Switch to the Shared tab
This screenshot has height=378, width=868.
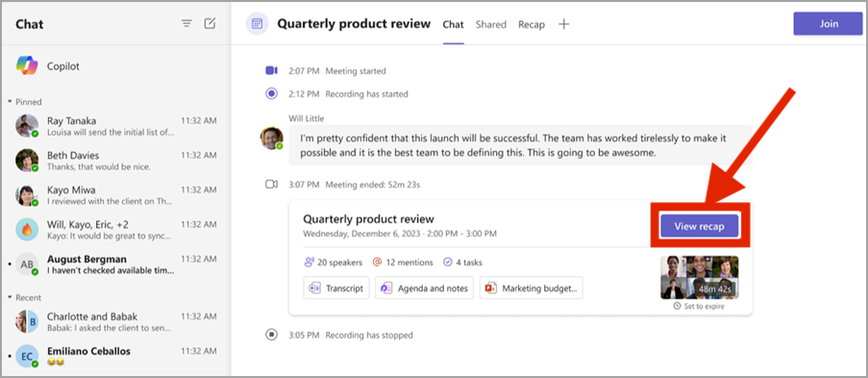pos(491,24)
